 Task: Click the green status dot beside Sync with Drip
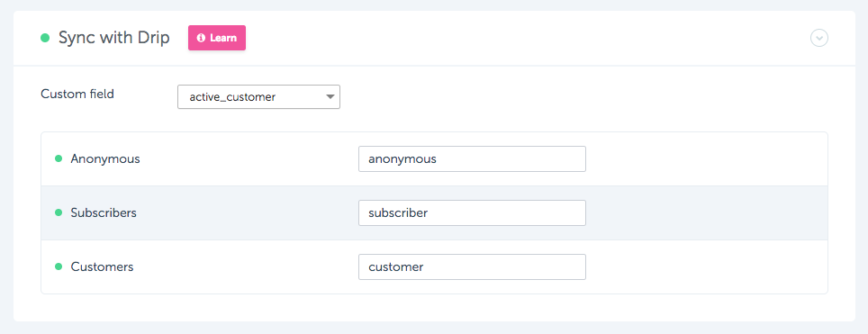click(45, 38)
